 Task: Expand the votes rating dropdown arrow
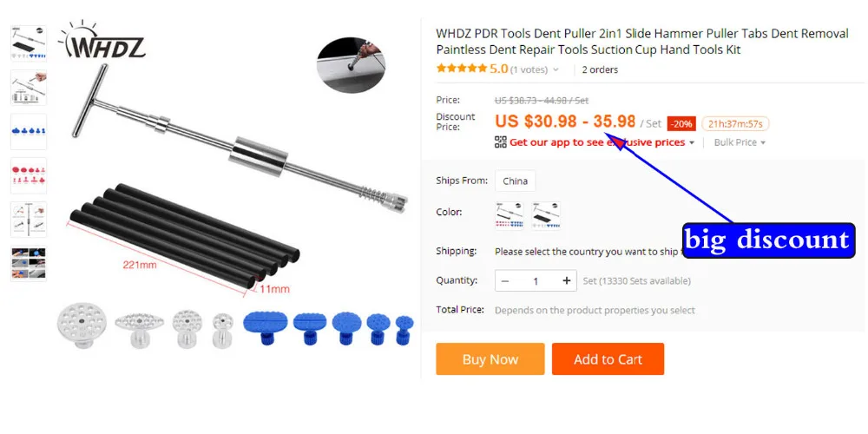[556, 69]
